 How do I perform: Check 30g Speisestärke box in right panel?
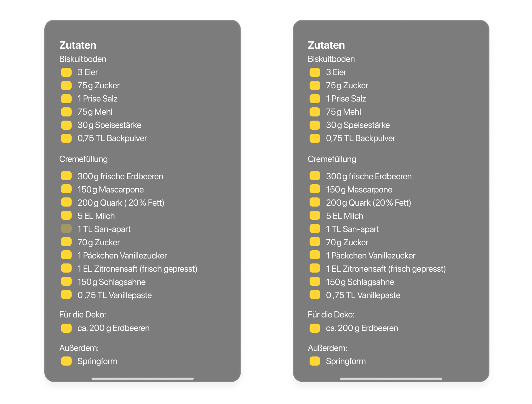coord(315,125)
